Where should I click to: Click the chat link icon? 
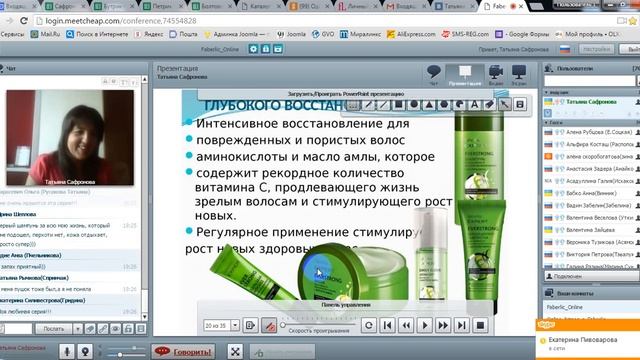tap(103, 329)
